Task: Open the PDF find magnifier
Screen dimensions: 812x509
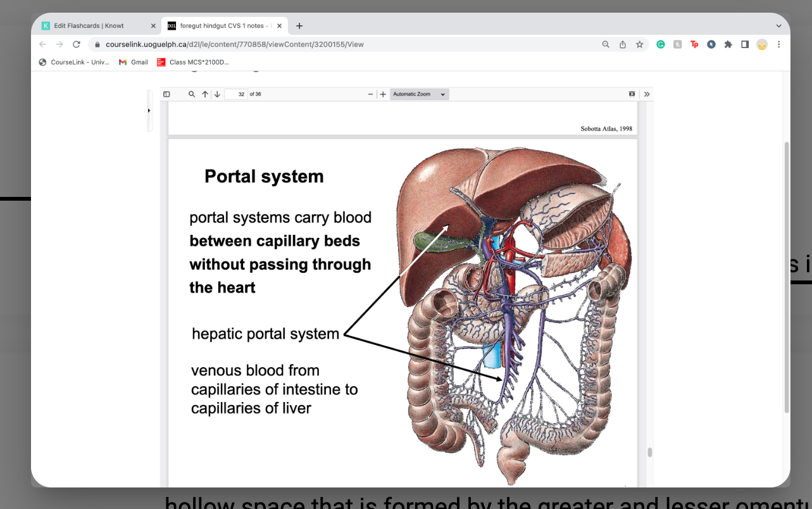Action: [192, 94]
